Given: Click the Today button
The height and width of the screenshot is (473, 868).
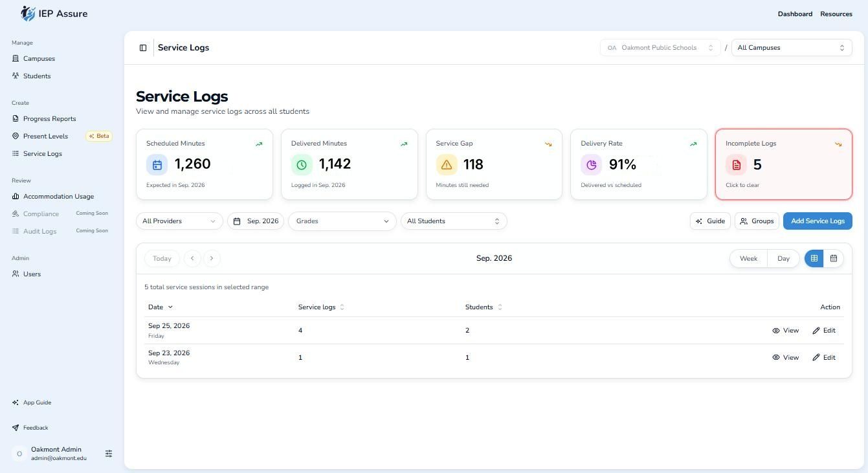Looking at the screenshot, I should pos(162,258).
